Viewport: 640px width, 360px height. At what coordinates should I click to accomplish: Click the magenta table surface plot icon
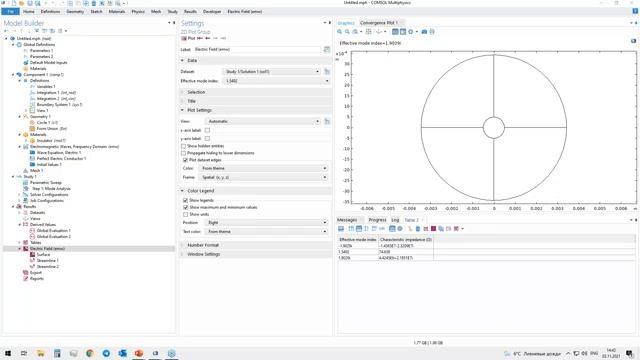(x=433, y=229)
